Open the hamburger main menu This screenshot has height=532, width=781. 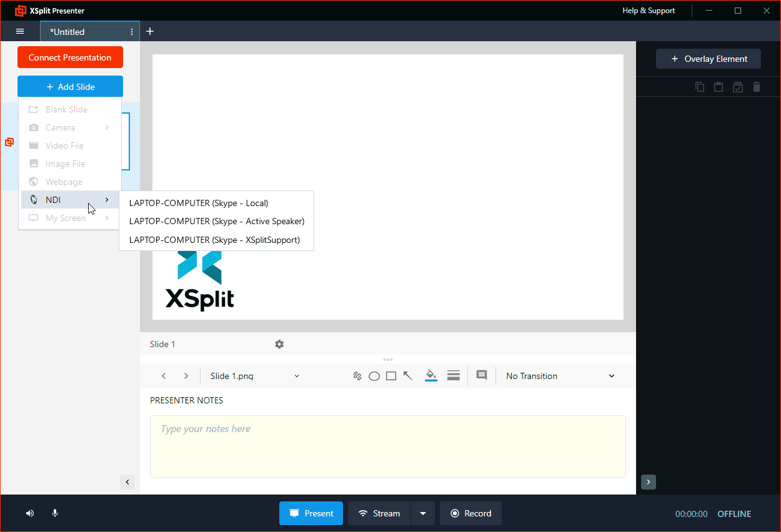tap(20, 31)
